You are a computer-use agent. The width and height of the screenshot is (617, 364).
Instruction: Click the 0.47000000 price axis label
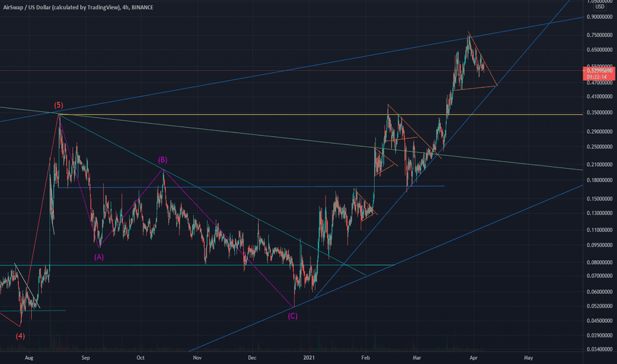coord(599,83)
